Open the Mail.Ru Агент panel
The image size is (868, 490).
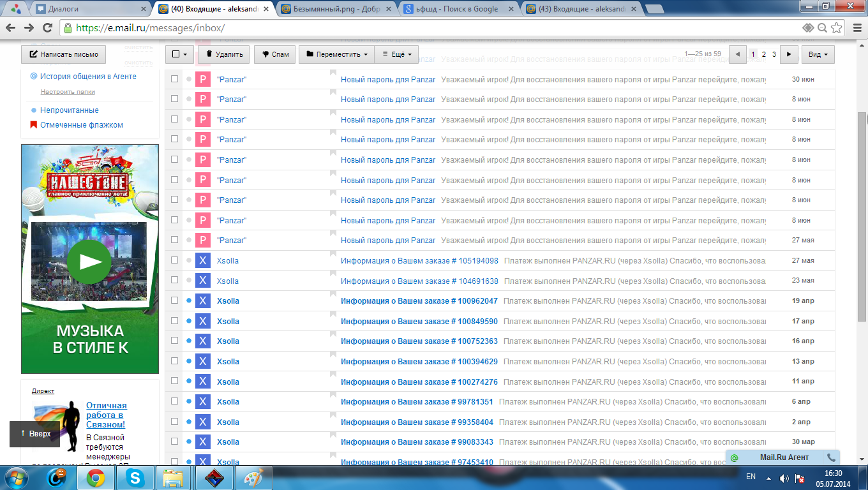click(x=784, y=457)
